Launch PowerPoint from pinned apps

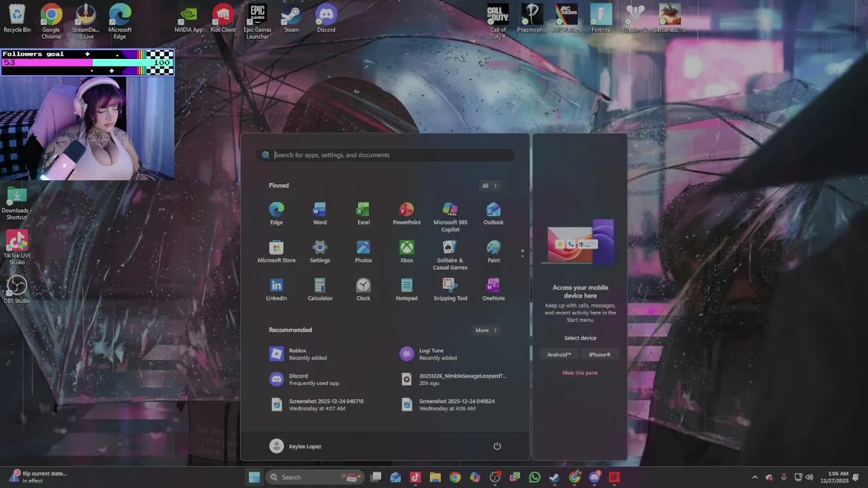407,213
